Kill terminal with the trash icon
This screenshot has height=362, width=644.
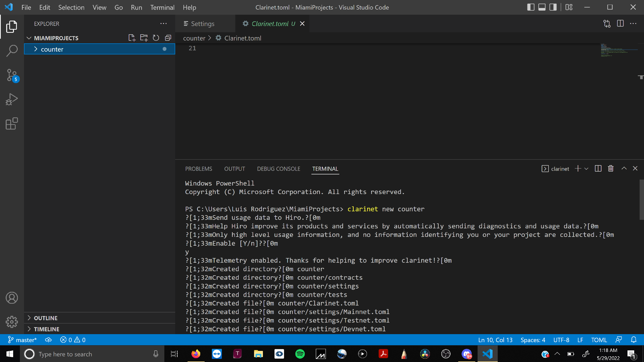point(610,168)
